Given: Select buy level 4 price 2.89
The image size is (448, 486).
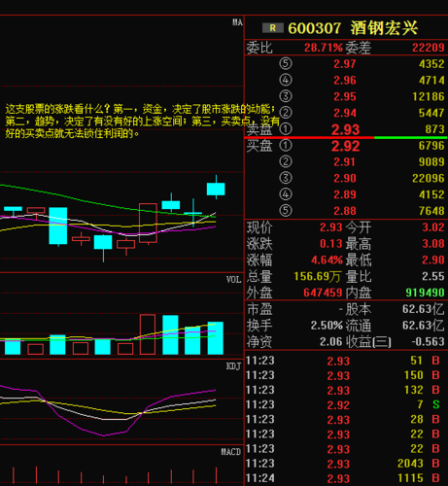Looking at the screenshot, I should point(345,194).
